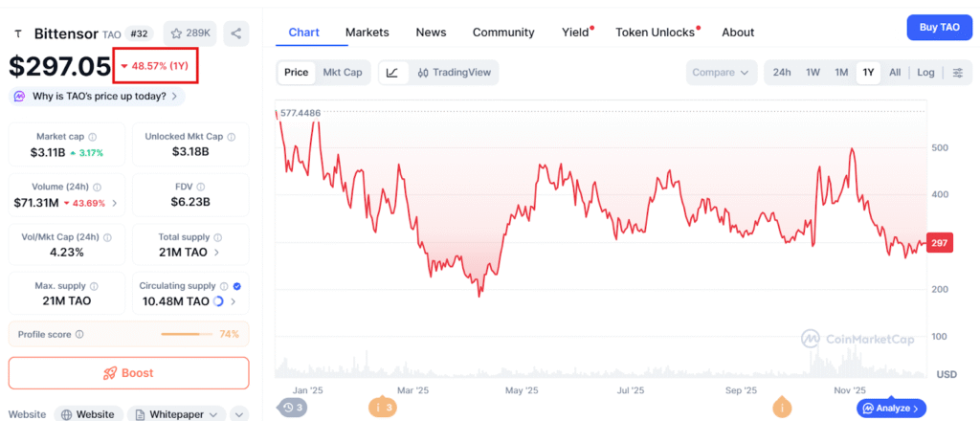Image resolution: width=980 pixels, height=421 pixels.
Task: Click the Profile score info icon
Action: pyautogui.click(x=79, y=334)
